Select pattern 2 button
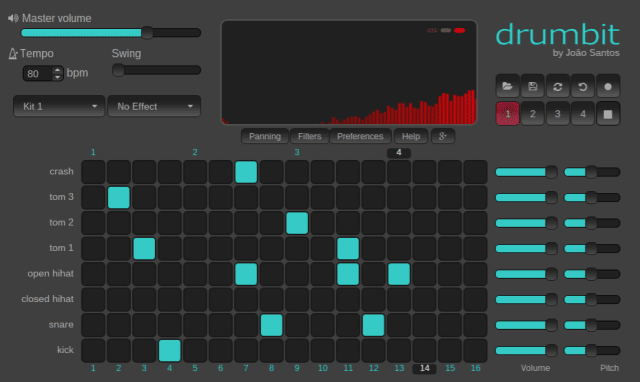 [x=533, y=114]
